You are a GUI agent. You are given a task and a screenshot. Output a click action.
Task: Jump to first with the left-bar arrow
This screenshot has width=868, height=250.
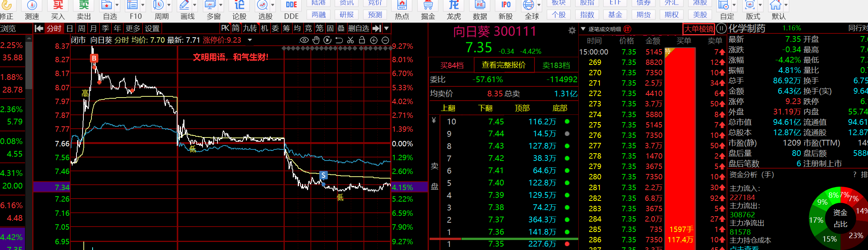(x=39, y=28)
